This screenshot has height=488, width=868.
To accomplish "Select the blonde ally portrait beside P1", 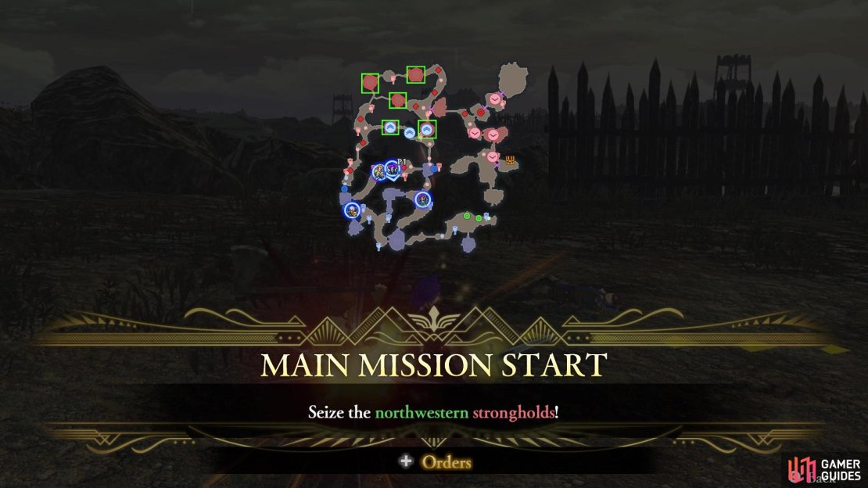I will [x=379, y=172].
